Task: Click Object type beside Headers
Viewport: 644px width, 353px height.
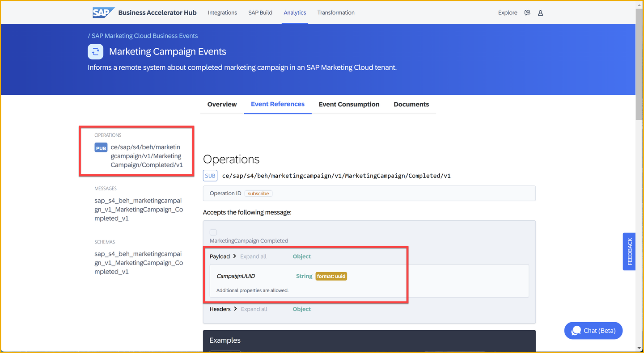Action: (302, 309)
